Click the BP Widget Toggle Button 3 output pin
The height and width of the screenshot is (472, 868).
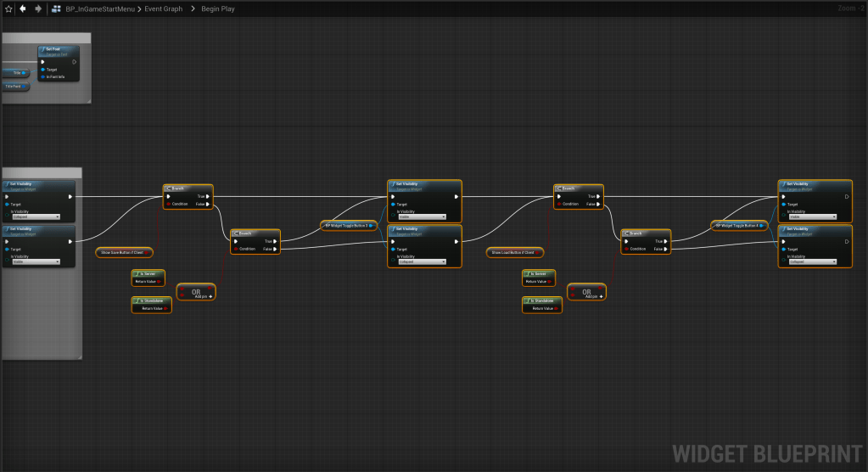point(372,226)
